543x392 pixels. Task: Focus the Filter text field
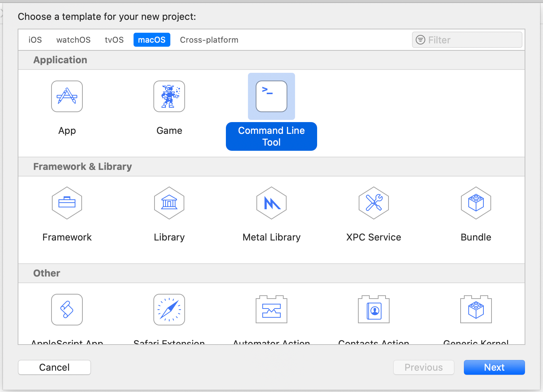coord(467,40)
